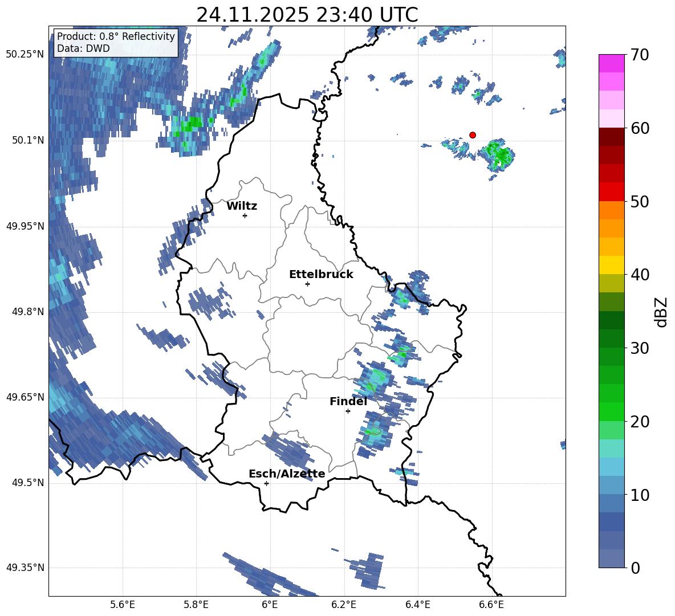Click the 5.6°E longitude label
This screenshot has width=675, height=616.
point(123,605)
